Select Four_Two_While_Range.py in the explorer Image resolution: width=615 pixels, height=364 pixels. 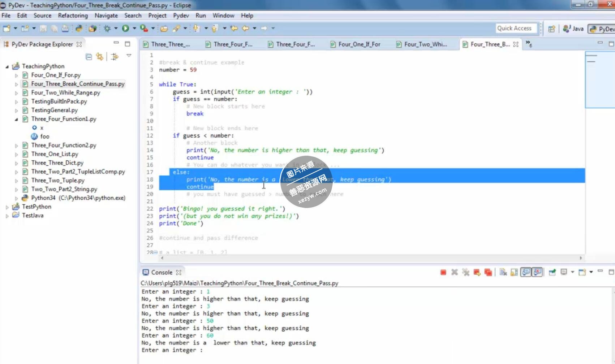(65, 93)
